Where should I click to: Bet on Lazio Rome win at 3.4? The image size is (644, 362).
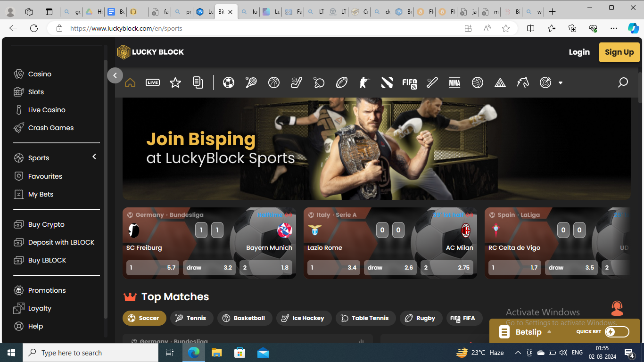[334, 267]
